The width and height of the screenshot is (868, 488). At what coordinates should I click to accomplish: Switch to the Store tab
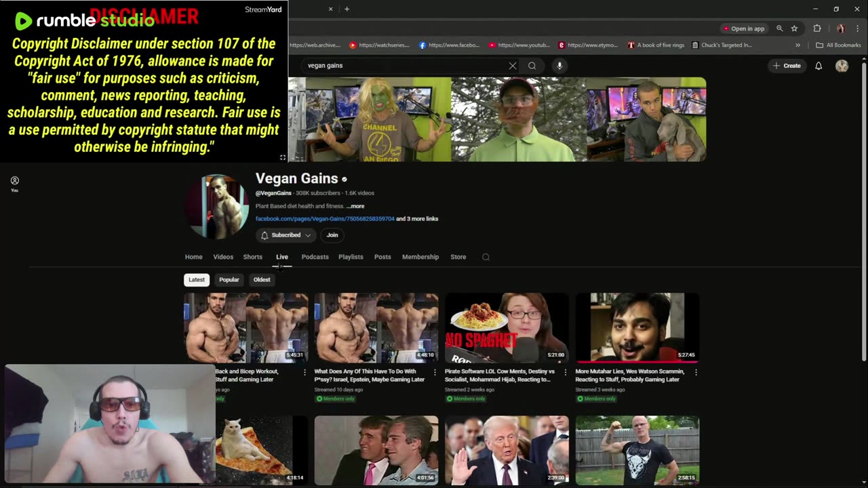[458, 257]
